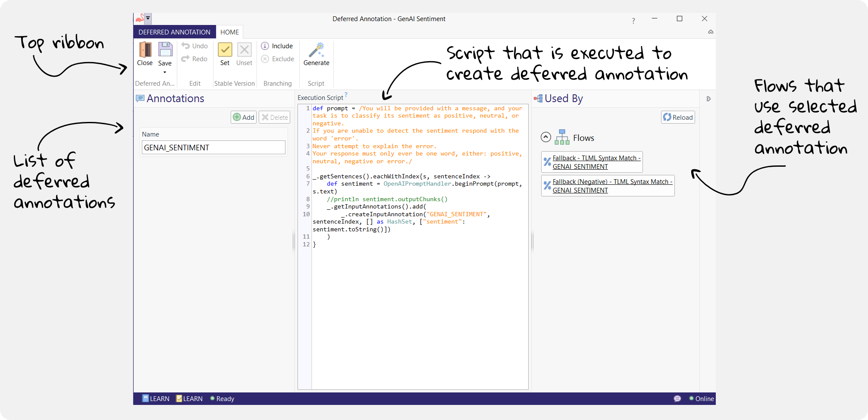This screenshot has height=420, width=868.
Task: Collapse the Flows section chevron
Action: (x=545, y=137)
